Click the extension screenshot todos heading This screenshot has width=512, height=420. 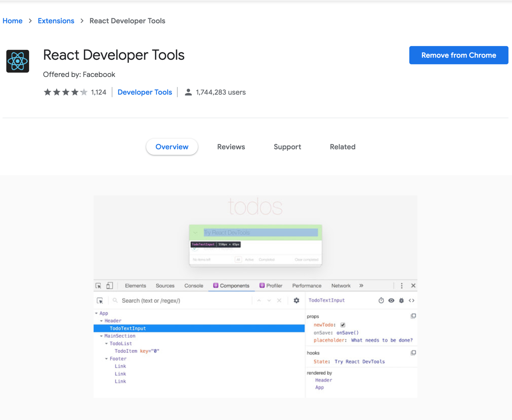(255, 207)
